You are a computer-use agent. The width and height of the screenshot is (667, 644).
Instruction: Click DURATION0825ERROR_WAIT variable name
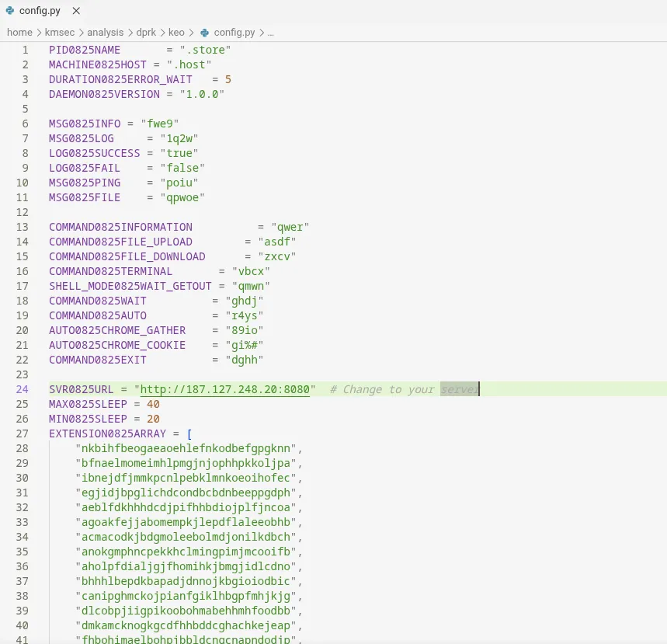click(120, 79)
